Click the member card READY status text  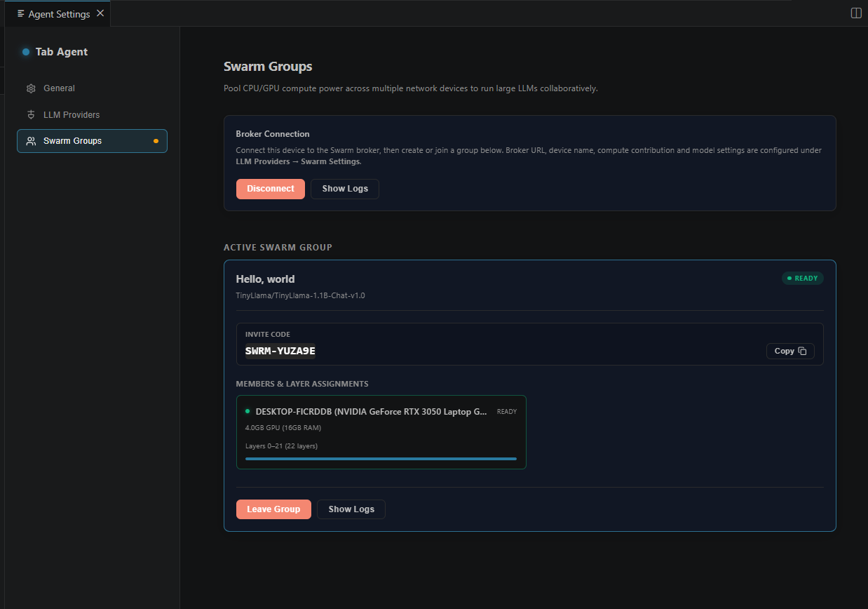coord(507,412)
